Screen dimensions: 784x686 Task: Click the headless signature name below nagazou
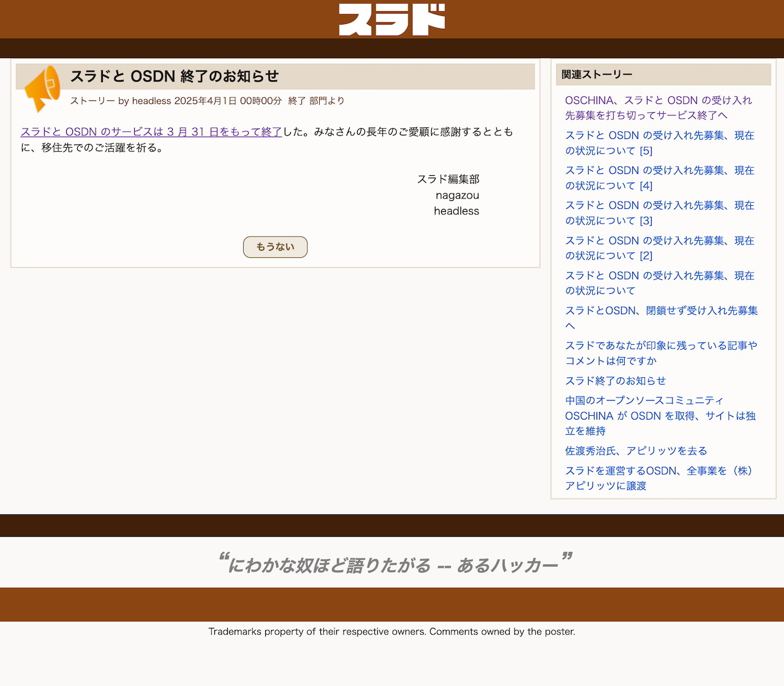(457, 211)
